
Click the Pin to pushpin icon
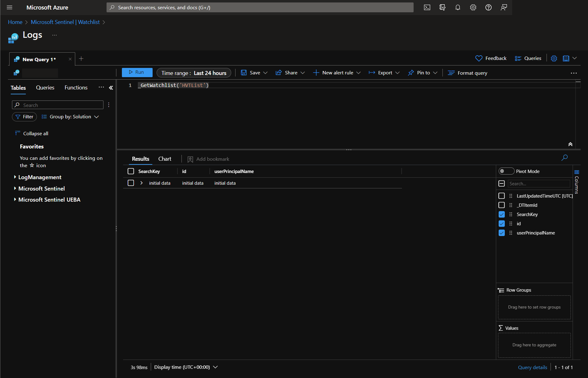[x=411, y=73]
